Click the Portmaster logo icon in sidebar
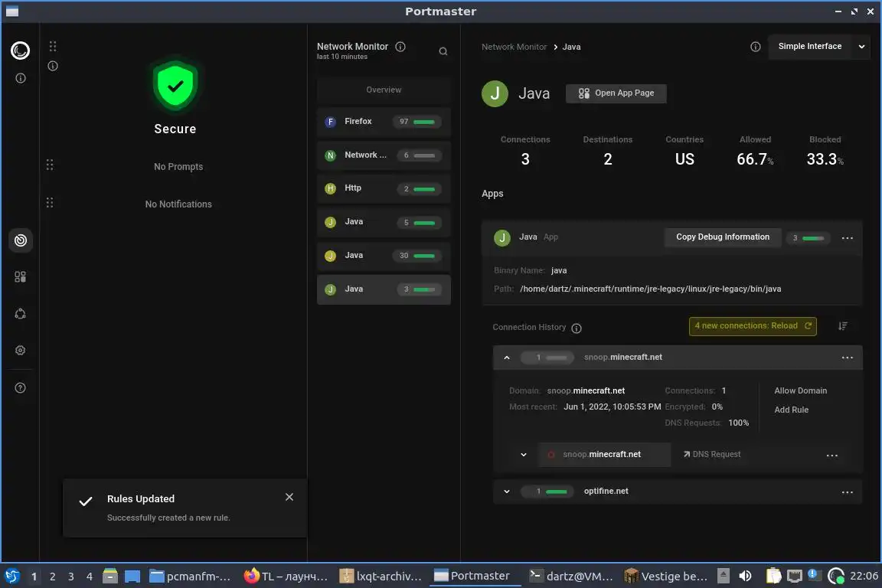 20,51
